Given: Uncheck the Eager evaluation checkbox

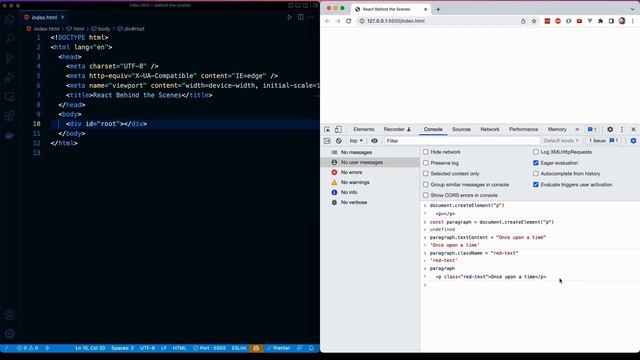Looking at the screenshot, I should [536, 163].
